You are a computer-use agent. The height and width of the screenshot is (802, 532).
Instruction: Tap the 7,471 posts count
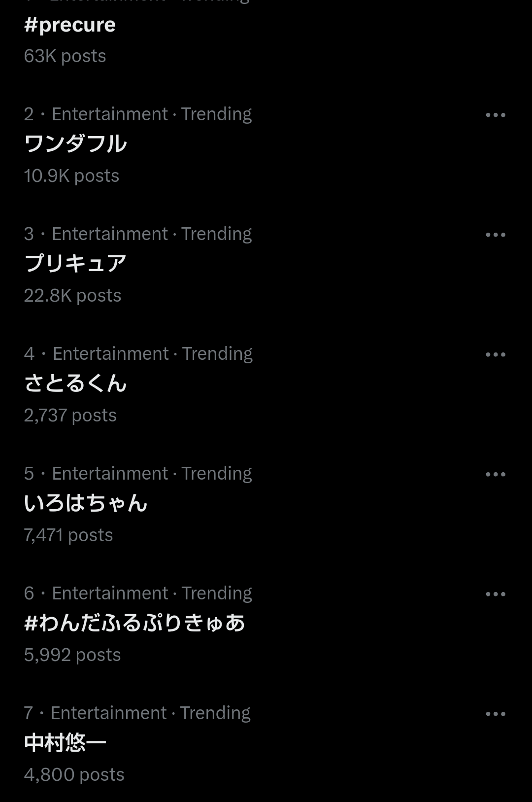[68, 535]
